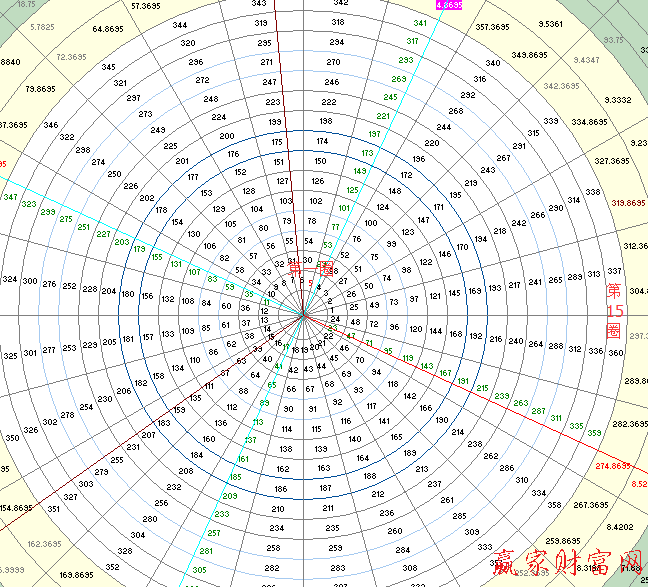The width and height of the screenshot is (648, 587).
Task: Click the 9.5361 value in outer band
Action: pyautogui.click(x=578, y=23)
